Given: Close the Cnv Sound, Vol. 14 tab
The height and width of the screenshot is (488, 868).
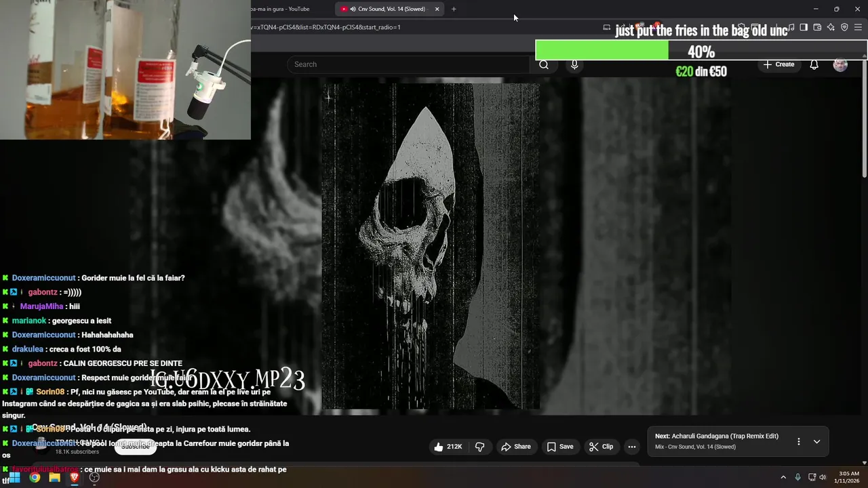Looking at the screenshot, I should [x=437, y=9].
